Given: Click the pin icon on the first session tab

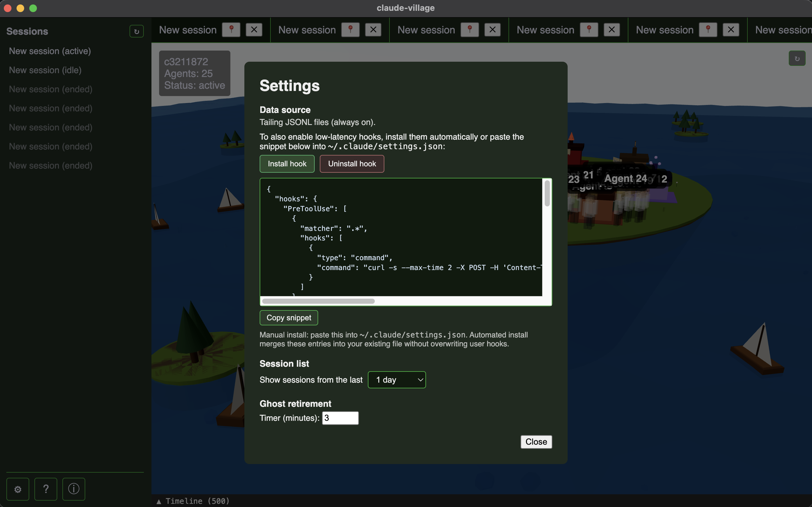Looking at the screenshot, I should [231, 30].
